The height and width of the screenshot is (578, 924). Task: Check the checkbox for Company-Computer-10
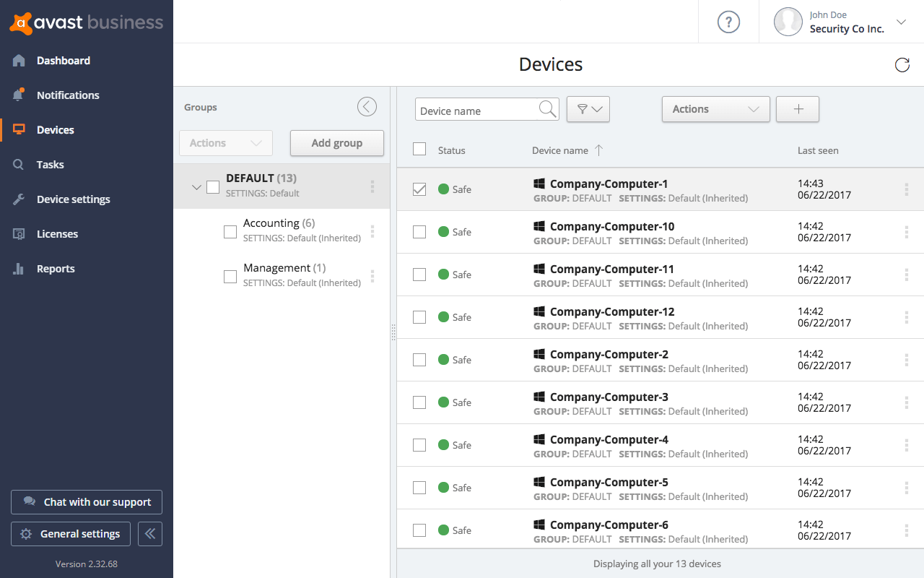click(x=419, y=231)
